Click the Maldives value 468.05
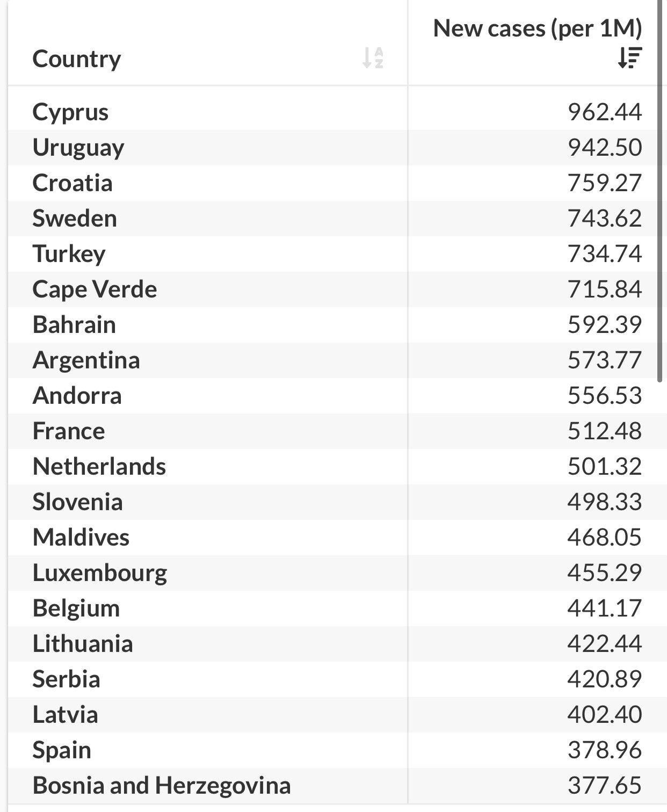 coord(604,537)
